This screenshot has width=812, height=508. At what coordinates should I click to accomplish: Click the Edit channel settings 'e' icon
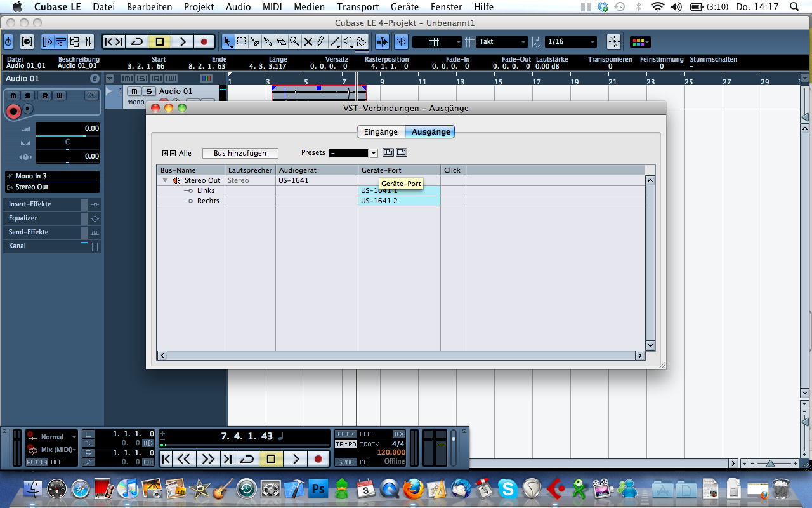[x=95, y=78]
